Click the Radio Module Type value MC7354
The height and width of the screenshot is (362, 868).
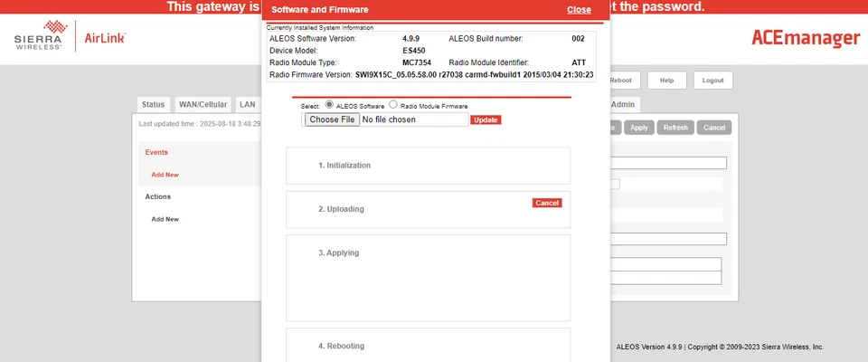pos(417,62)
